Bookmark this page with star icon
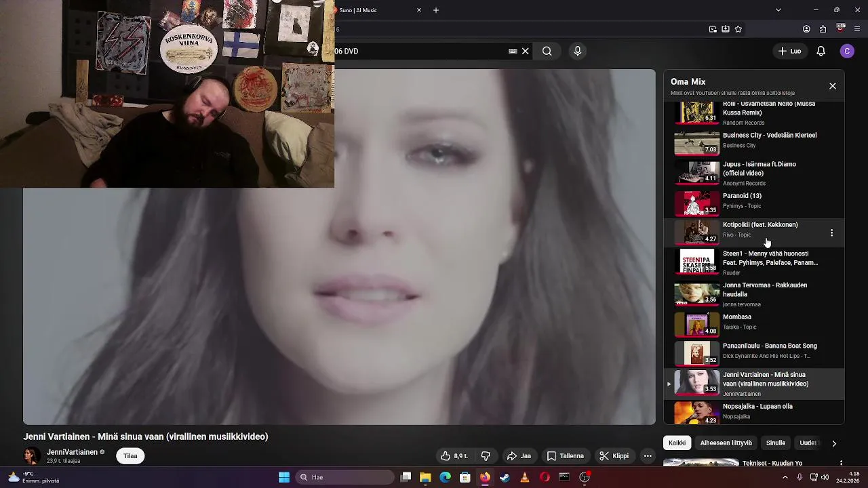868x488 pixels. coord(738,29)
